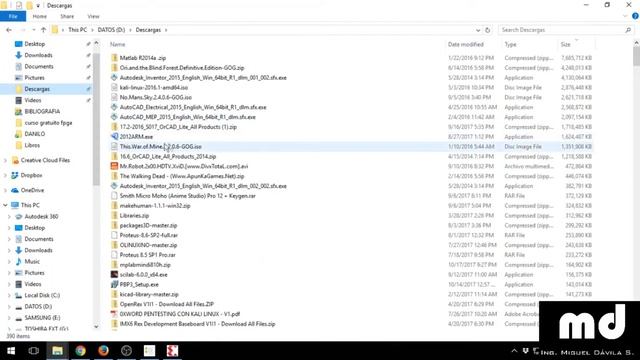Select OLINUXINO-master.zip file
Image resolution: width=640 pixels, height=360 pixels.
pyautogui.click(x=148, y=245)
